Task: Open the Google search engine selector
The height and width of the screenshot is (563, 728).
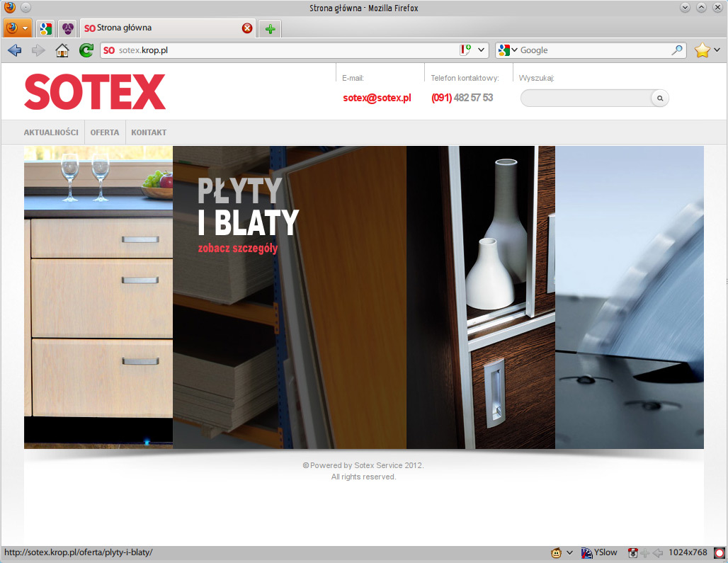Action: tap(508, 50)
